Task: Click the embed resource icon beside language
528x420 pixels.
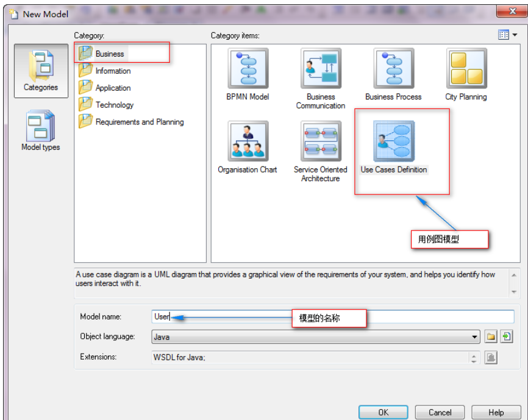Action: point(507,336)
